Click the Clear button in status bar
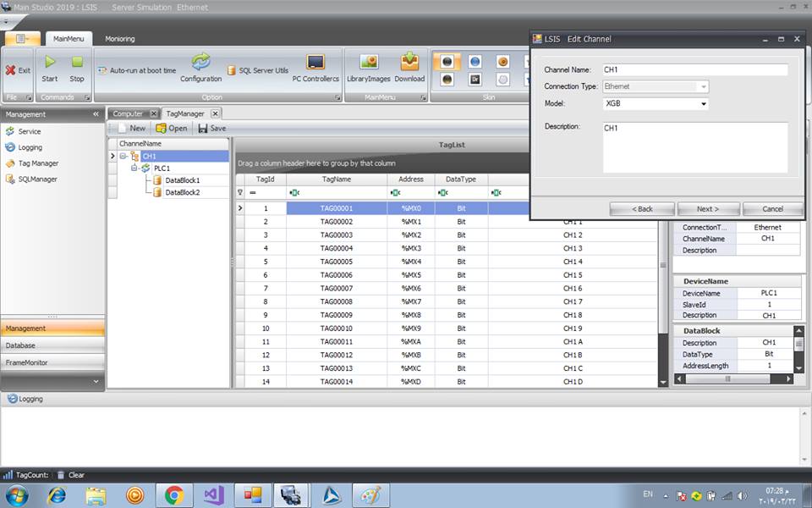Image resolution: width=812 pixels, height=508 pixels. 71,475
